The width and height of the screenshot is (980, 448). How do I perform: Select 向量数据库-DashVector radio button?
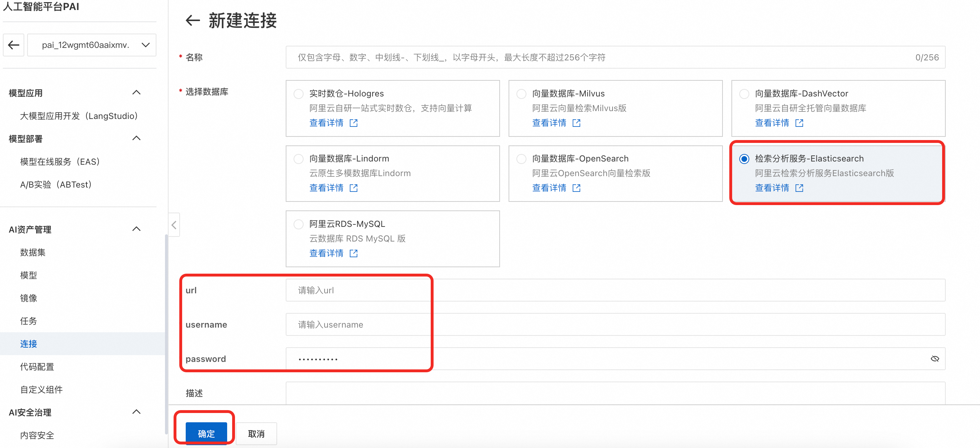(x=745, y=94)
